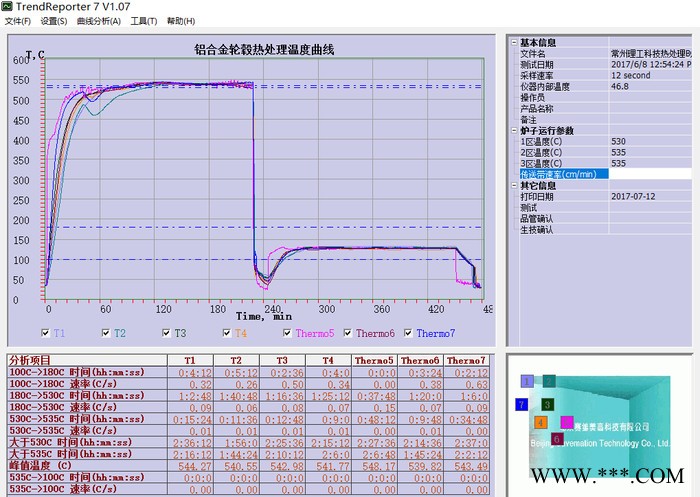Select probe marker 2 on the diagram

coord(549,381)
